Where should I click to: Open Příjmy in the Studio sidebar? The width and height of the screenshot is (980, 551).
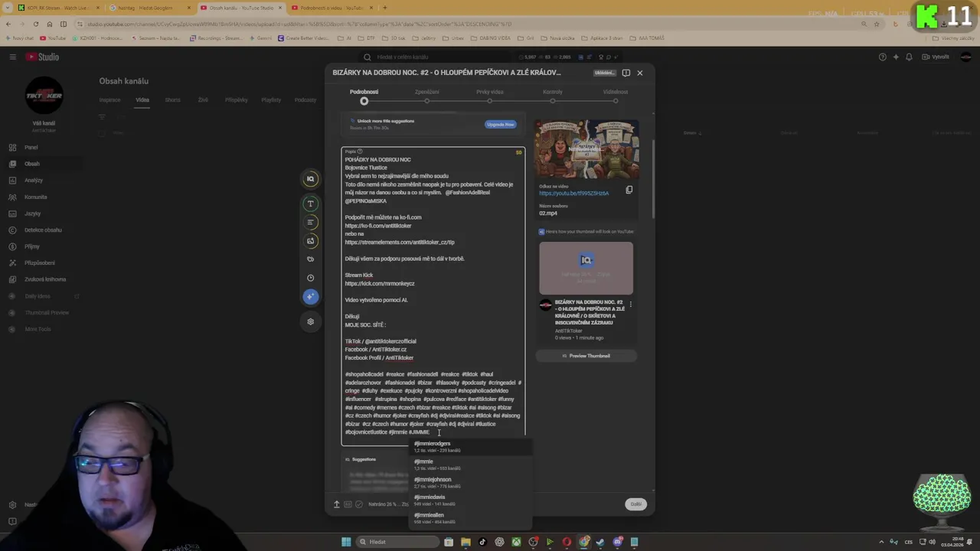(x=31, y=246)
